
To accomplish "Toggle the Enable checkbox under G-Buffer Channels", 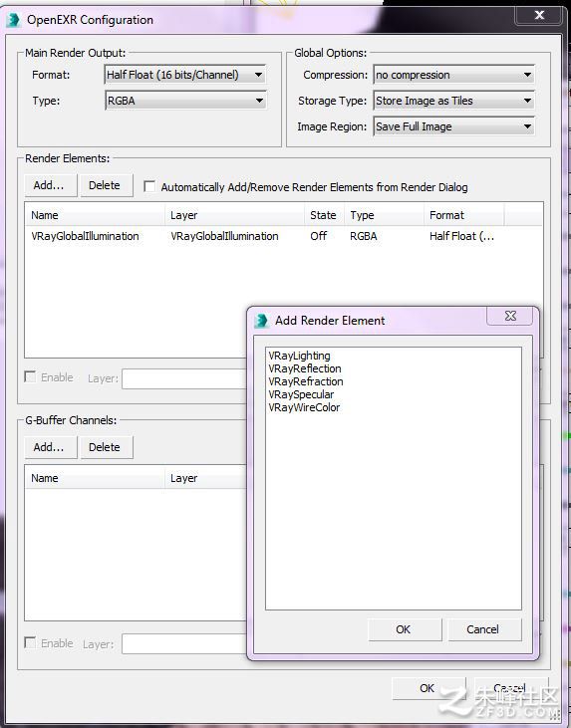I will point(30,642).
